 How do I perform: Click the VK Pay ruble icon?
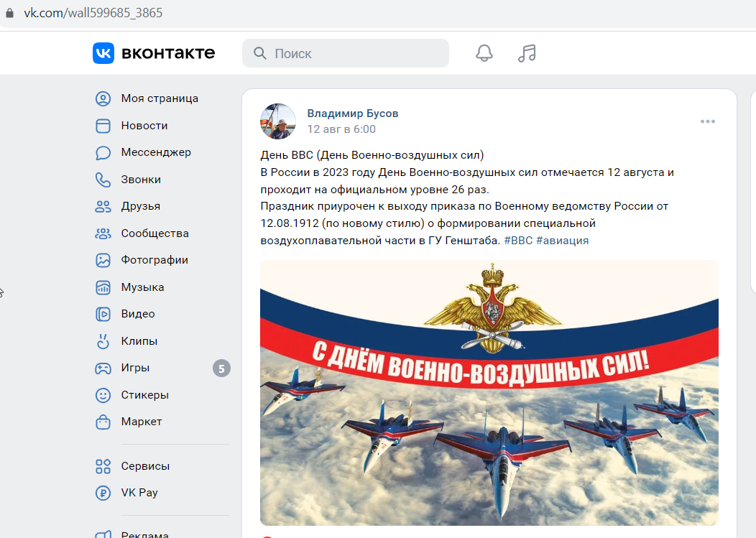pos(103,493)
